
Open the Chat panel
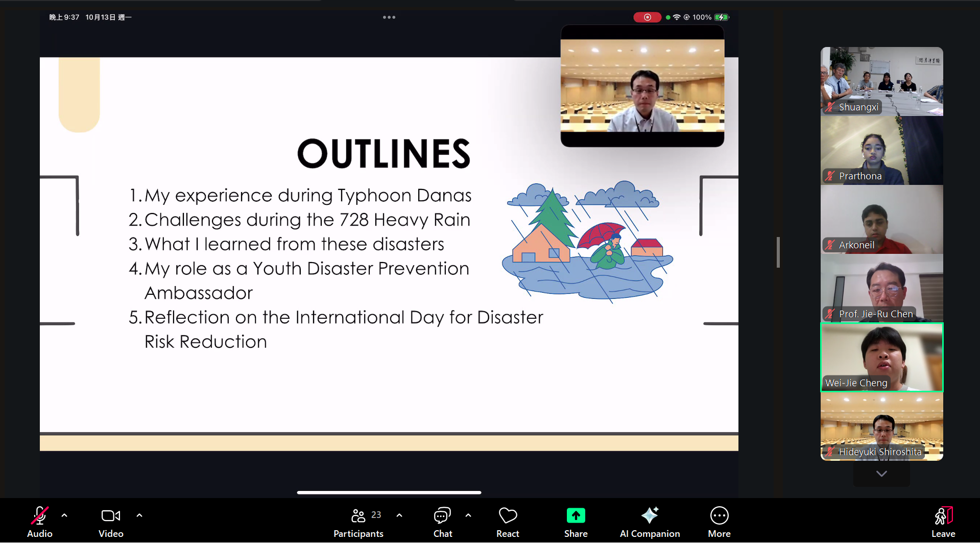point(442,521)
